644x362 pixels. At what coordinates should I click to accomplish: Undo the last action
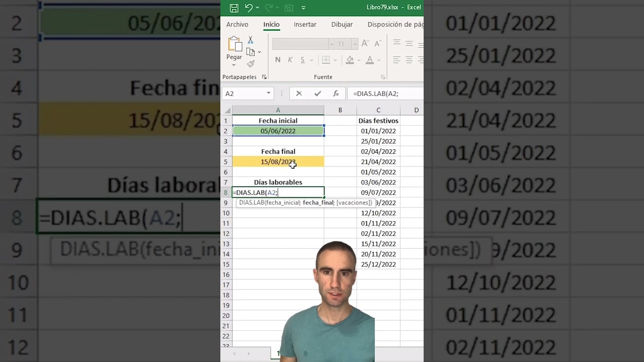249,8
